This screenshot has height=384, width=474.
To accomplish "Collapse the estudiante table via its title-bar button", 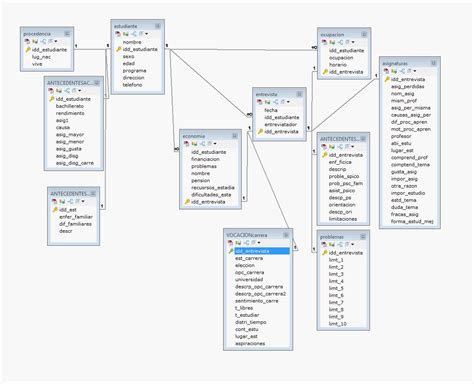I will tap(158, 26).
